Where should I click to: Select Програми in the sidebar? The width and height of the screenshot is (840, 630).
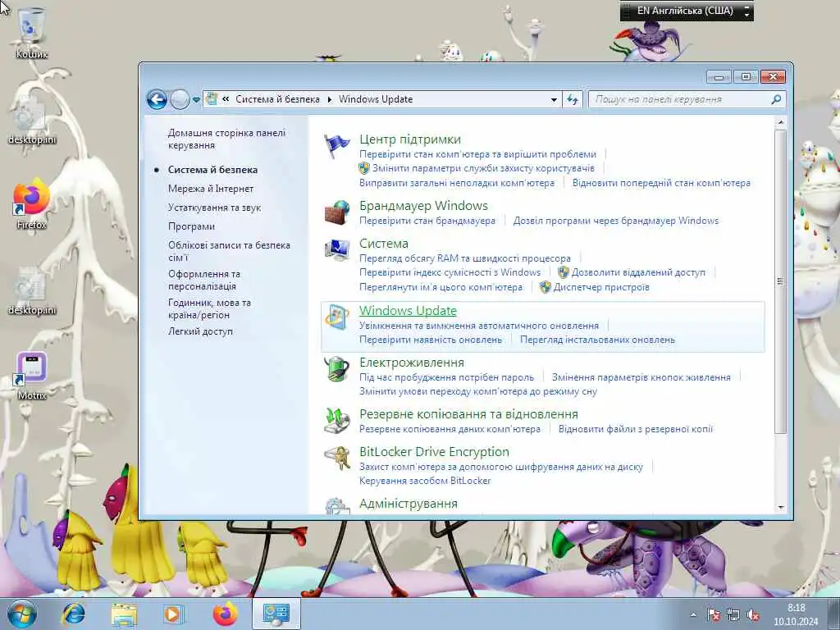coord(191,226)
